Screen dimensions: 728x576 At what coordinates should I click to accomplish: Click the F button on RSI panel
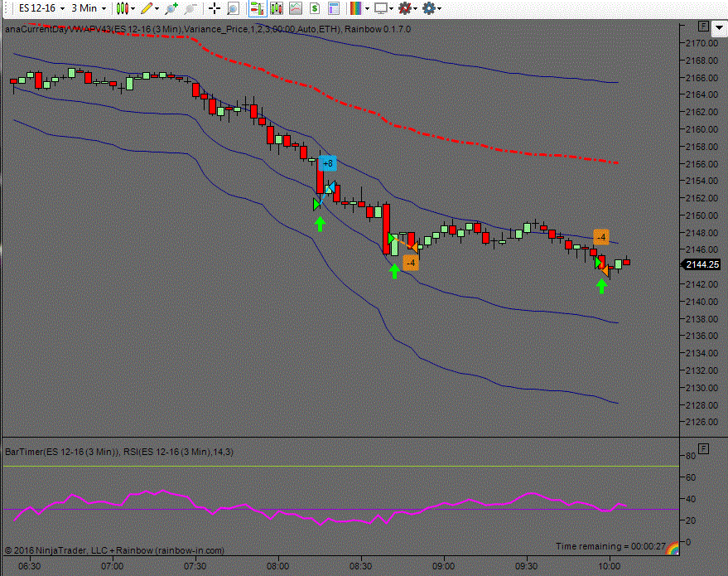point(703,448)
